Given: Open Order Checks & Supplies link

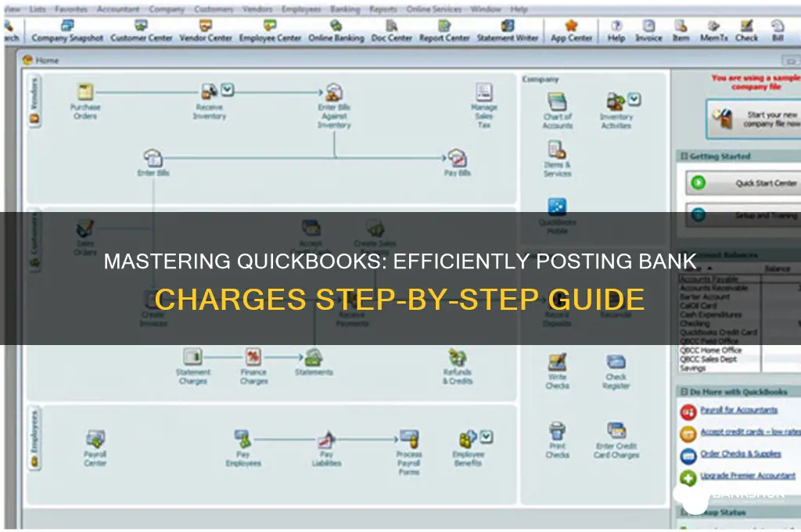Looking at the screenshot, I should click(x=740, y=454).
